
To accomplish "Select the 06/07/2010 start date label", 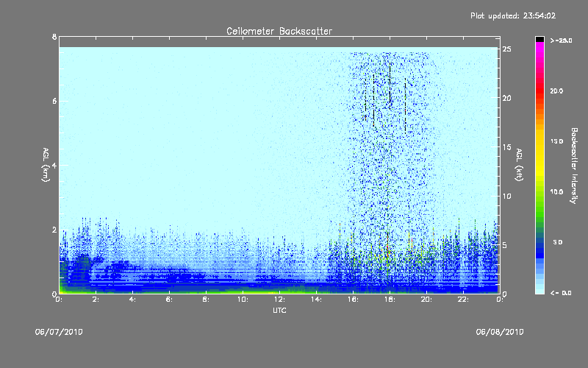I will 59,332.
